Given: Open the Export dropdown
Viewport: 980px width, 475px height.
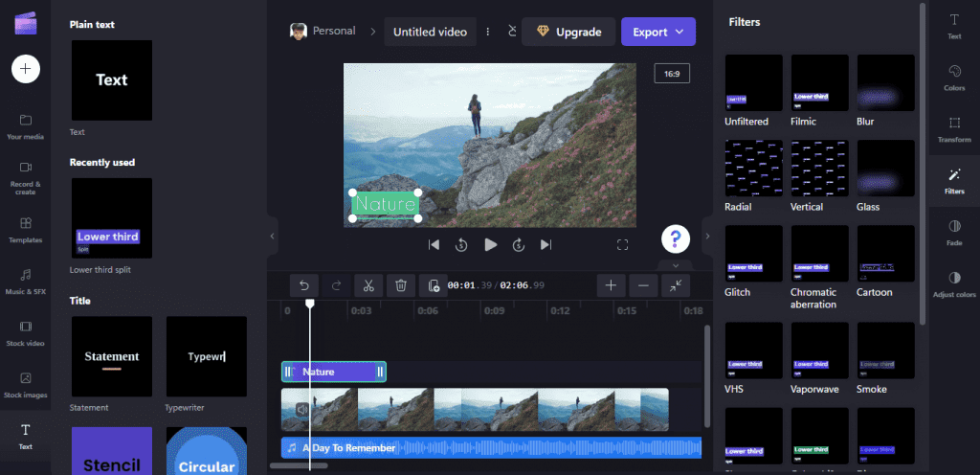Looking at the screenshot, I should click(x=658, y=32).
